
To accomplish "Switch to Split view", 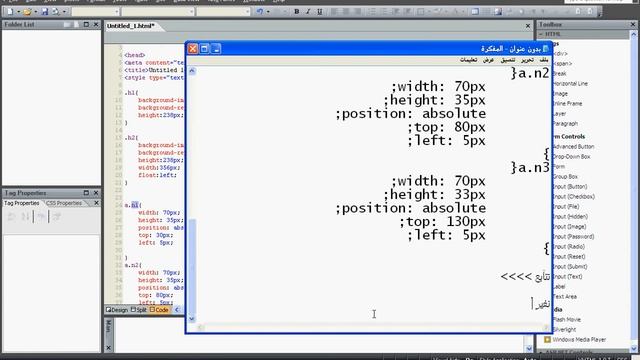I will [x=139, y=310].
